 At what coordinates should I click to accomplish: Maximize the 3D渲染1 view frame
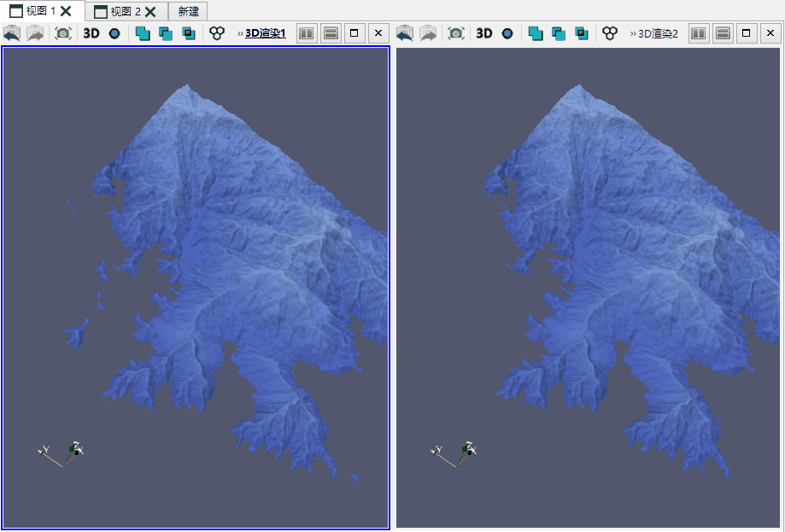[x=354, y=33]
